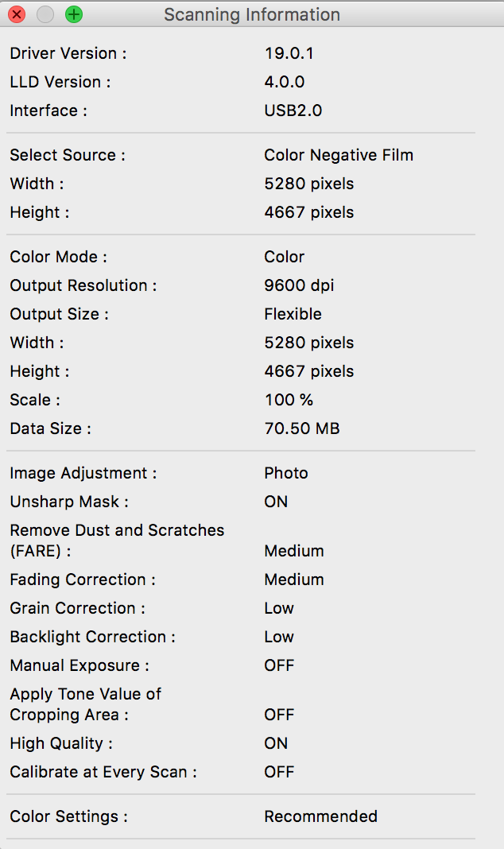The height and width of the screenshot is (849, 504).
Task: Click the Scanning Information title bar
Action: coord(251,14)
